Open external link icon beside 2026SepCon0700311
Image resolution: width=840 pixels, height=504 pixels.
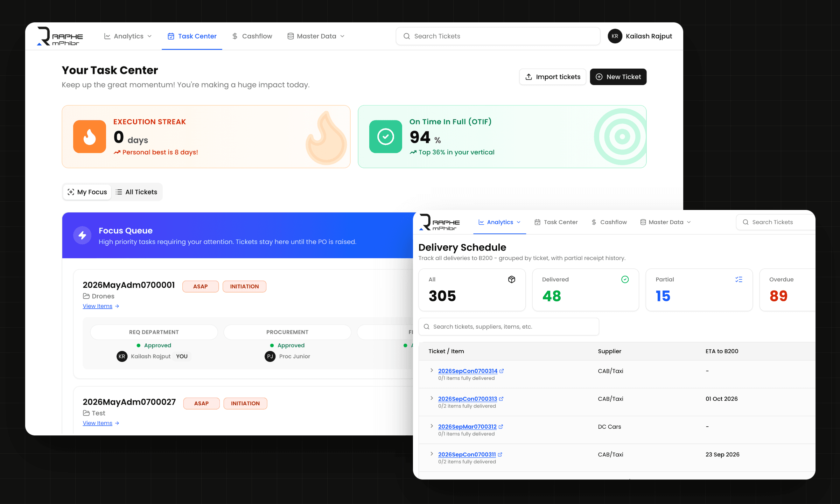tap(500, 455)
